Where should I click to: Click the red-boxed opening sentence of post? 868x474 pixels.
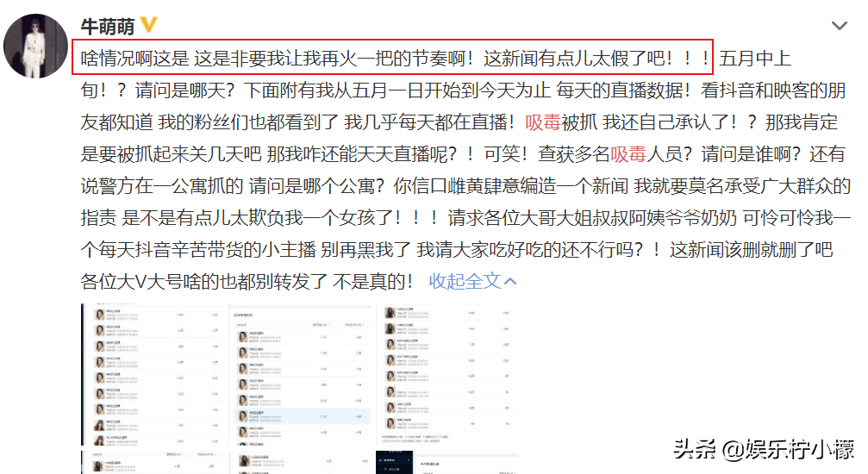tap(392, 58)
